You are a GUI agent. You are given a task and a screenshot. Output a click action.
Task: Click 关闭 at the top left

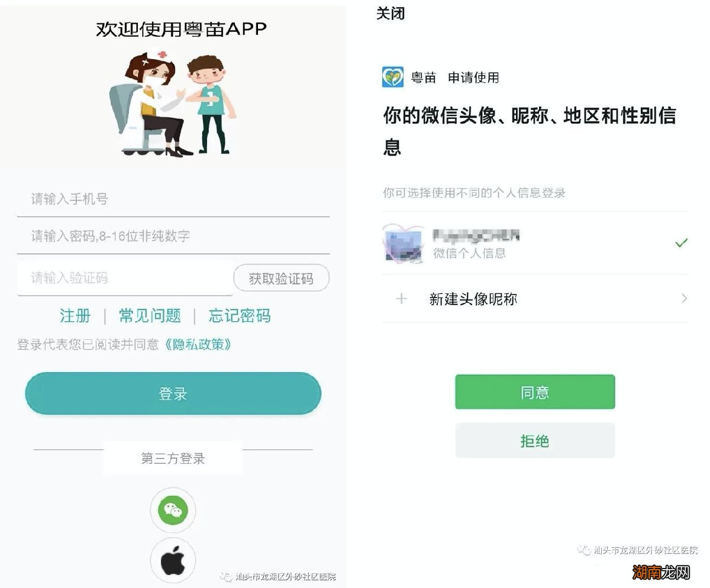(x=391, y=14)
